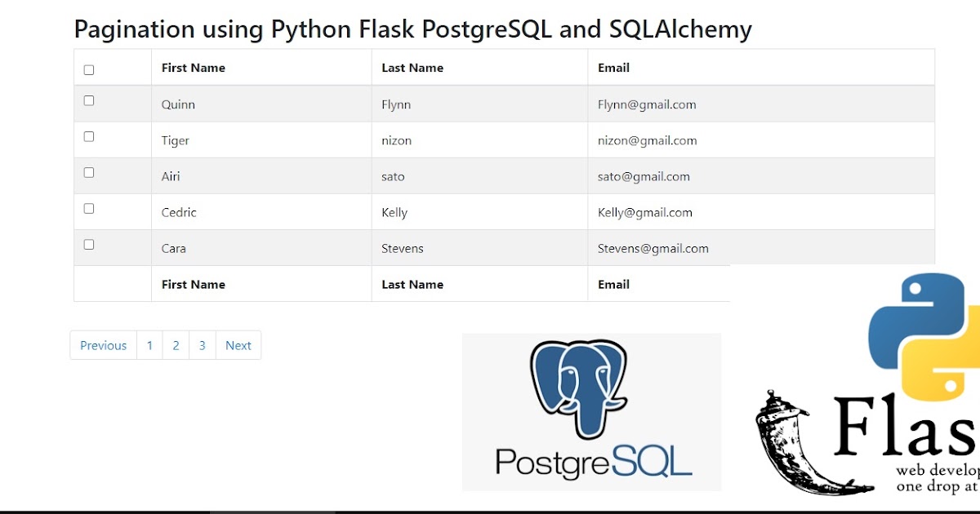Check the checkbox for Quinn Flynn's row

[88, 100]
